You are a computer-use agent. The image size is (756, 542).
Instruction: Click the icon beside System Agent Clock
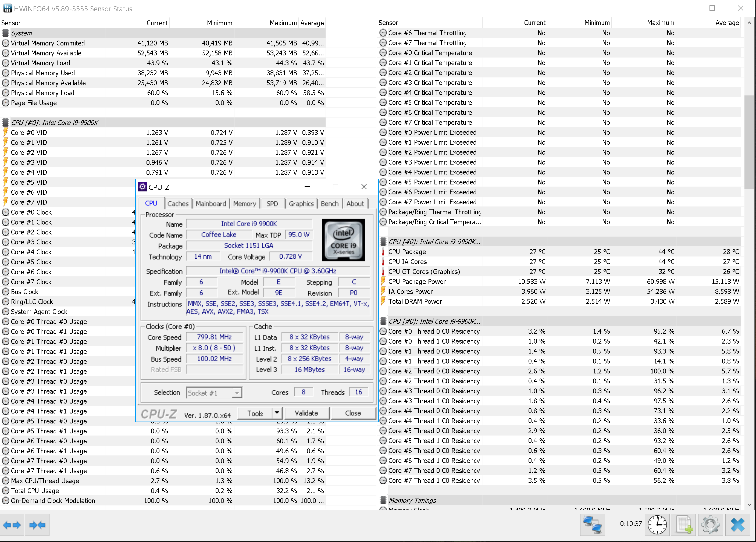point(5,312)
